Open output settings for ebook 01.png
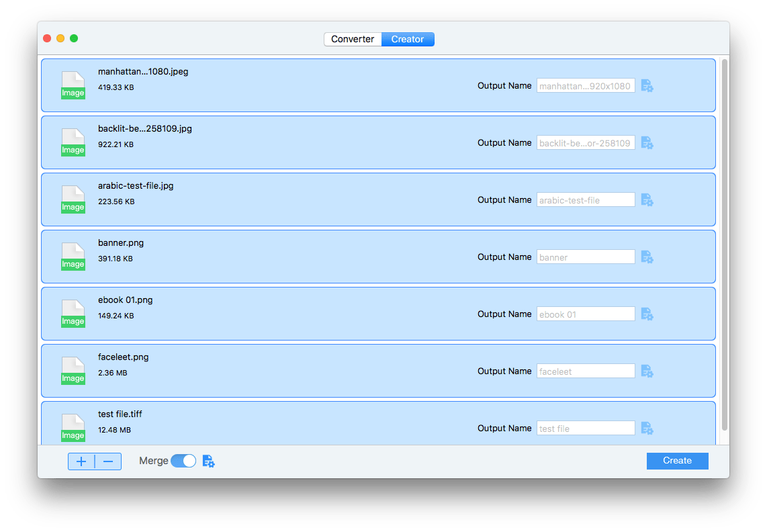 click(647, 314)
